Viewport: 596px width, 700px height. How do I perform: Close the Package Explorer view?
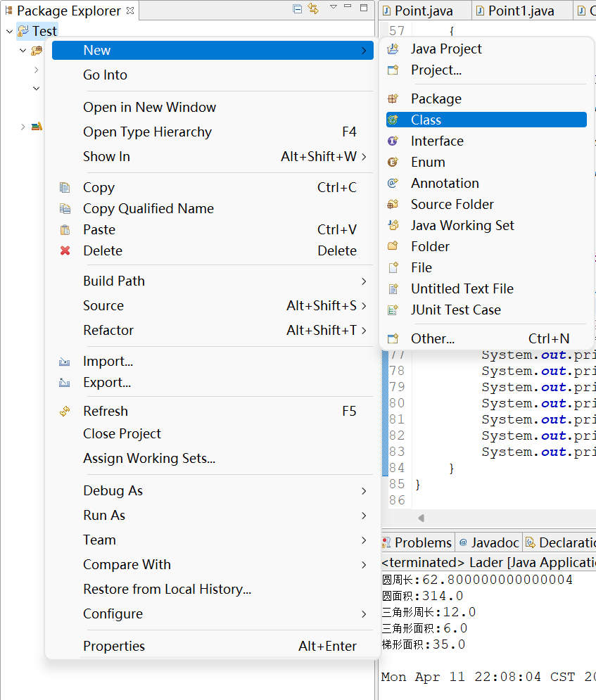[x=130, y=11]
